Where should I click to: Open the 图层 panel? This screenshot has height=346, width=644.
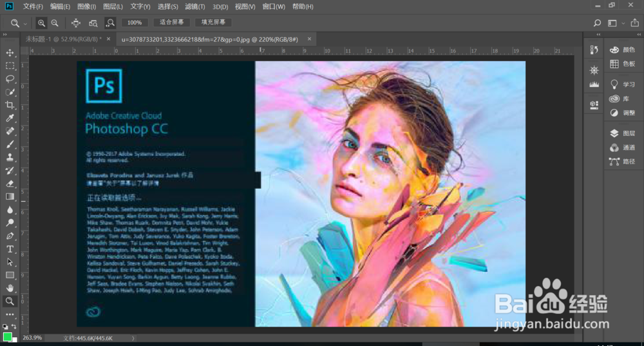(622, 133)
